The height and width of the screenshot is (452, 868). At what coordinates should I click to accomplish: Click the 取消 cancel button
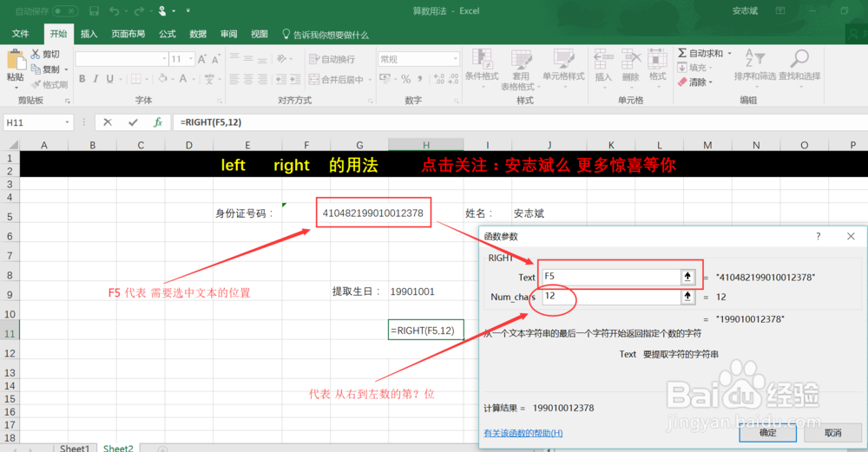832,433
